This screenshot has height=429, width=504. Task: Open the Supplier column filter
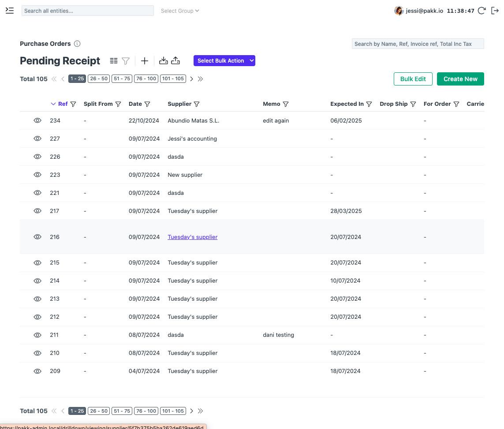click(197, 104)
